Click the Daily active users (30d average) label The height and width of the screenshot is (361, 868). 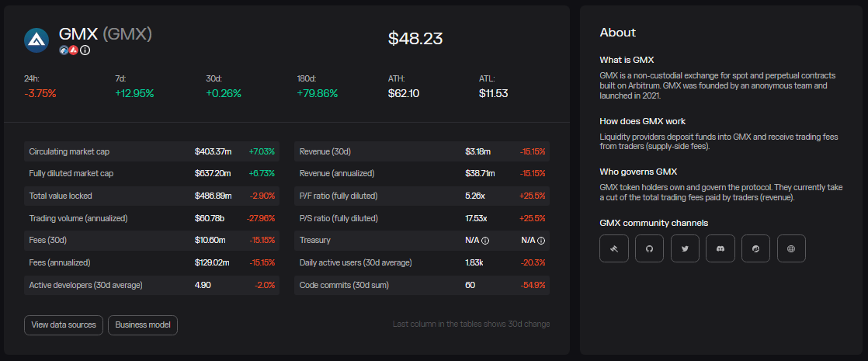point(356,262)
